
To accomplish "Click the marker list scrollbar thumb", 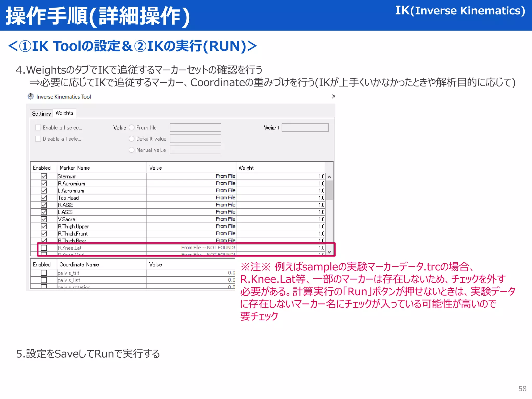I will pyautogui.click(x=329, y=190).
